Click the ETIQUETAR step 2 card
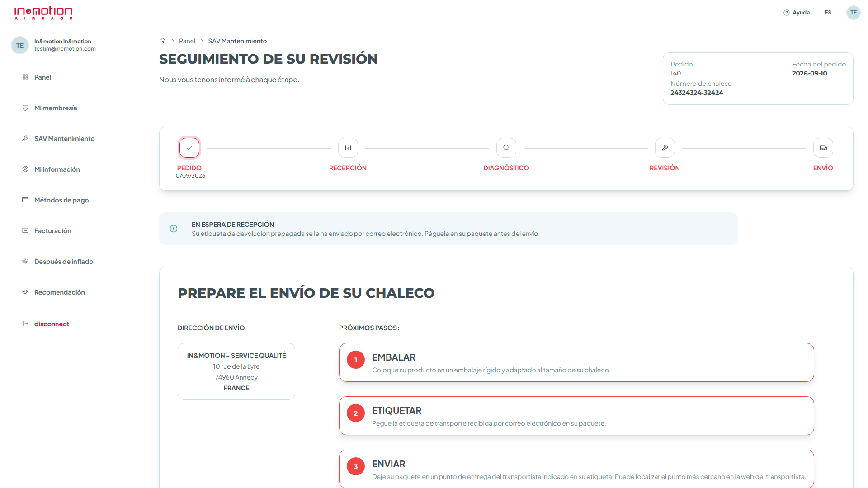Viewport: 868px width, 488px height. pyautogui.click(x=576, y=416)
